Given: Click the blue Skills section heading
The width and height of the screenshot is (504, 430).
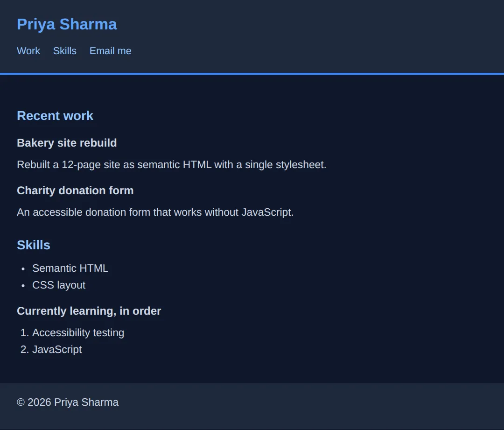Looking at the screenshot, I should tap(34, 245).
